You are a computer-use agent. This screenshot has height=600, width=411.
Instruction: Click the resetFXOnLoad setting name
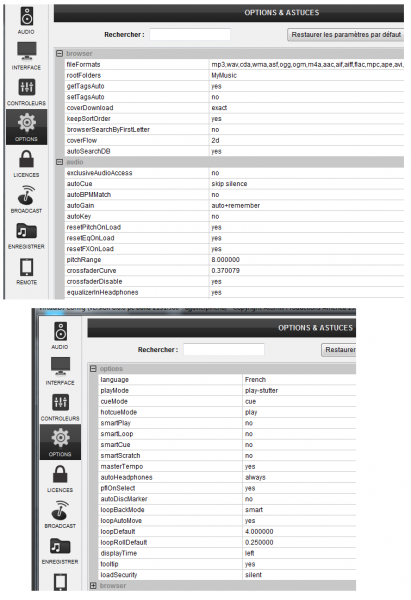90,249
